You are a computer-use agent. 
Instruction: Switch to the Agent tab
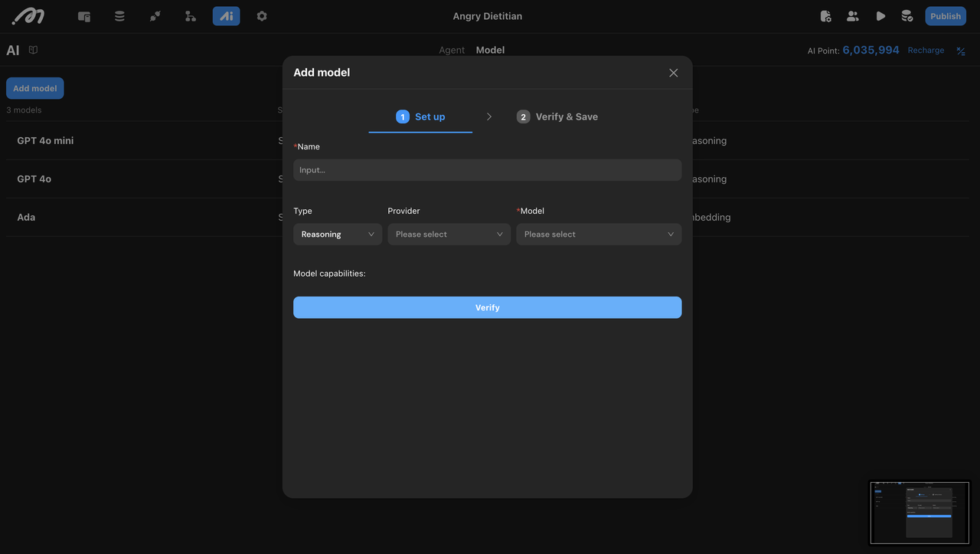452,50
